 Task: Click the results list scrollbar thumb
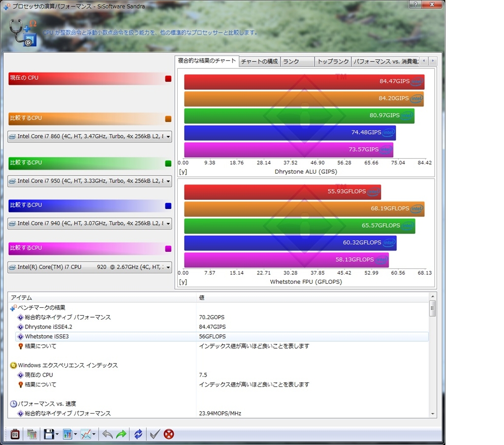point(433,308)
